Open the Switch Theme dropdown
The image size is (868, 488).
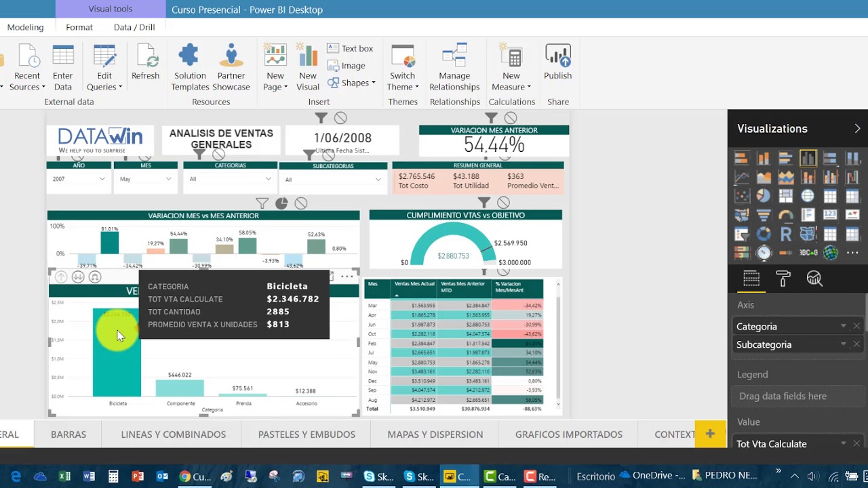(403, 68)
